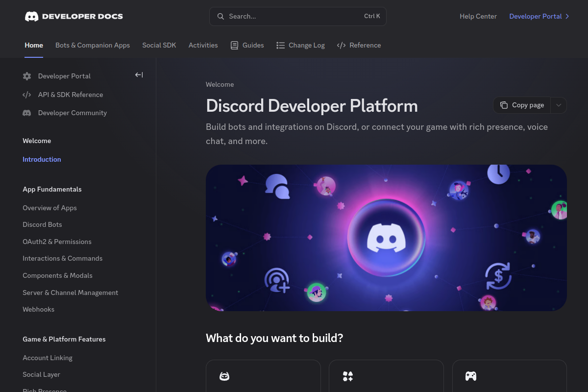
Task: Click the gear icon beside Developer Portal
Action: click(x=27, y=76)
